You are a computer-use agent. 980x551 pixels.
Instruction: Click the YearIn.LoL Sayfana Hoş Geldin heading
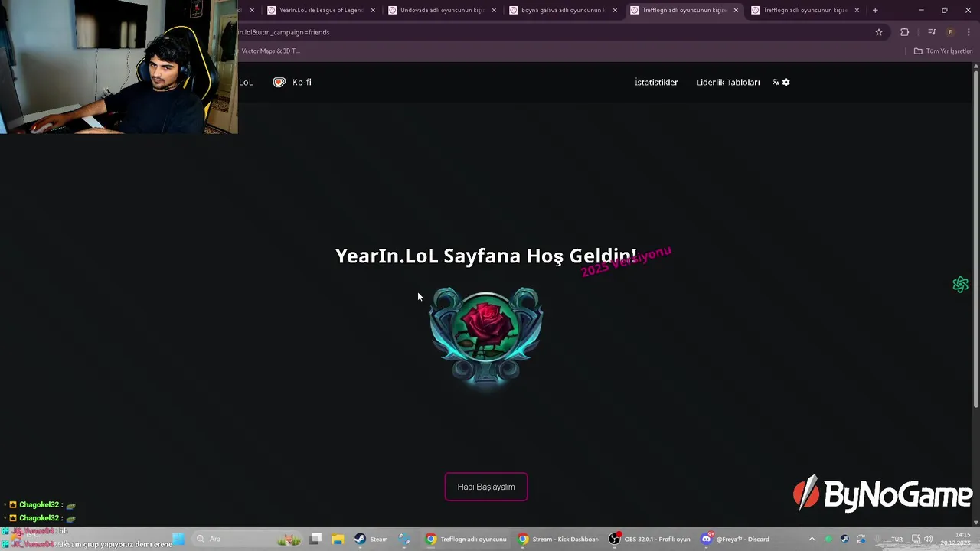click(486, 256)
